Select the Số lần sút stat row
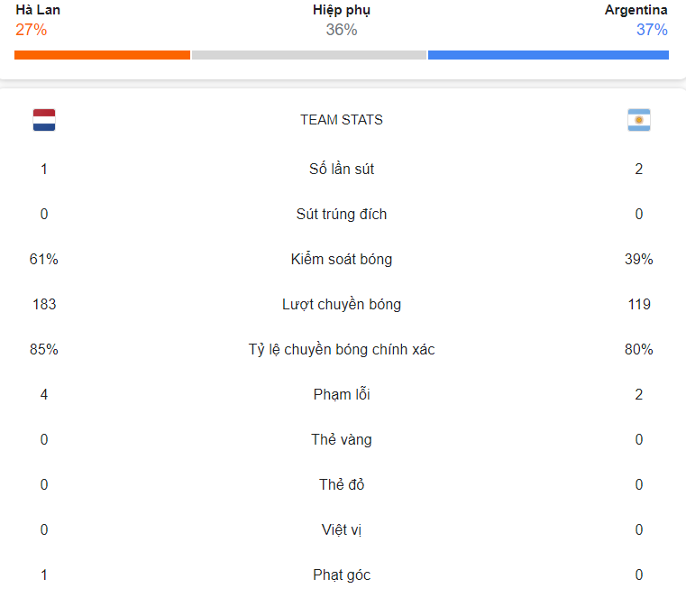Viewport: 686px width, 616px height. (x=342, y=169)
